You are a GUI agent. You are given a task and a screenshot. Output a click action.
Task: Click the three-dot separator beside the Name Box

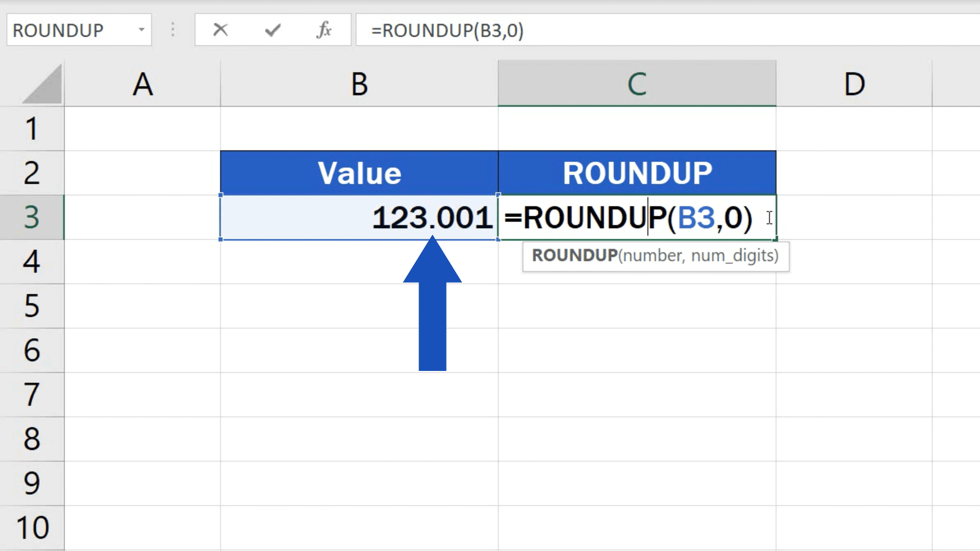(173, 30)
